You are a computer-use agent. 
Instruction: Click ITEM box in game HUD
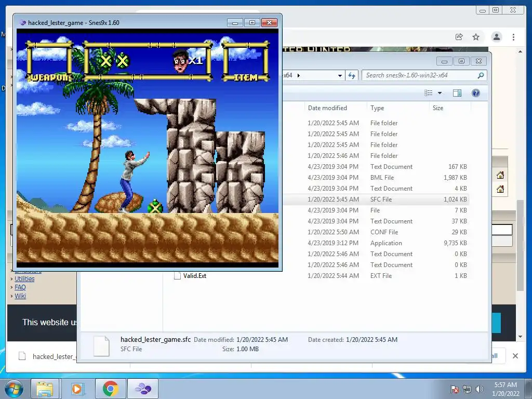click(x=246, y=61)
